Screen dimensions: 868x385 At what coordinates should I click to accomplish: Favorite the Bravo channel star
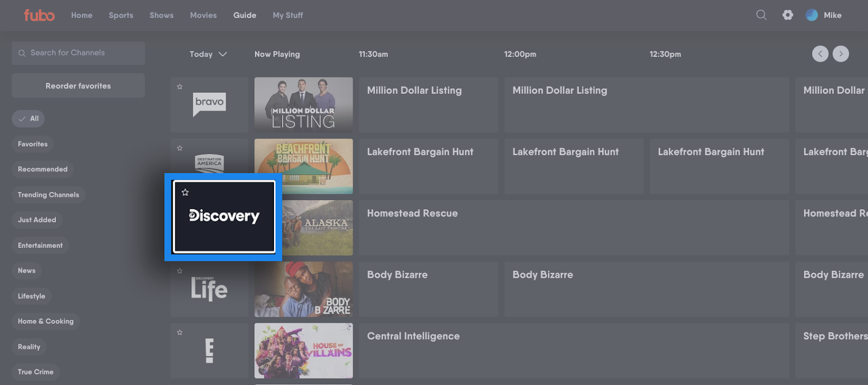180,87
